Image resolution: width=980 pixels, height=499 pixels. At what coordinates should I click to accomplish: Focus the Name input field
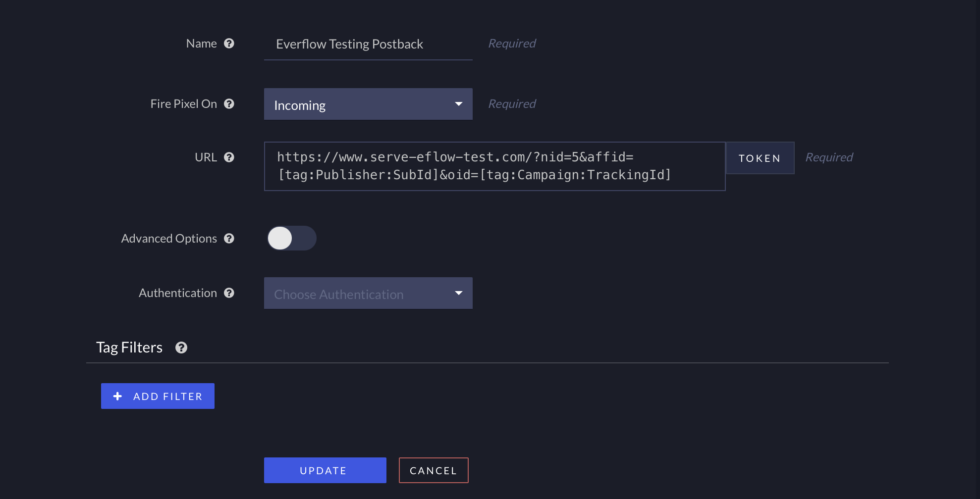click(368, 44)
